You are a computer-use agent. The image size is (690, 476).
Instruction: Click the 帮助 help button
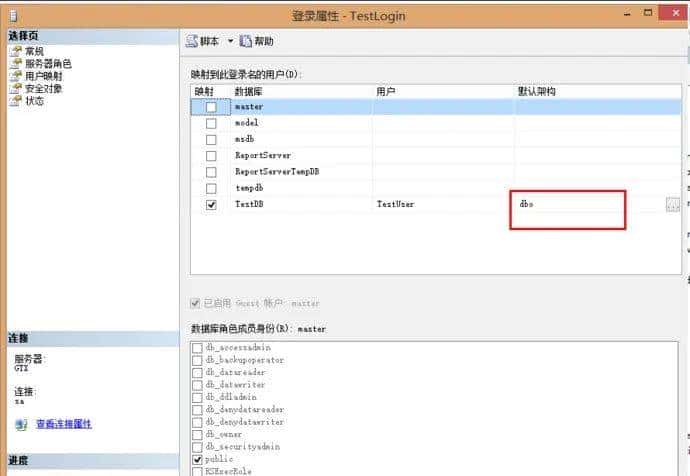(x=257, y=41)
